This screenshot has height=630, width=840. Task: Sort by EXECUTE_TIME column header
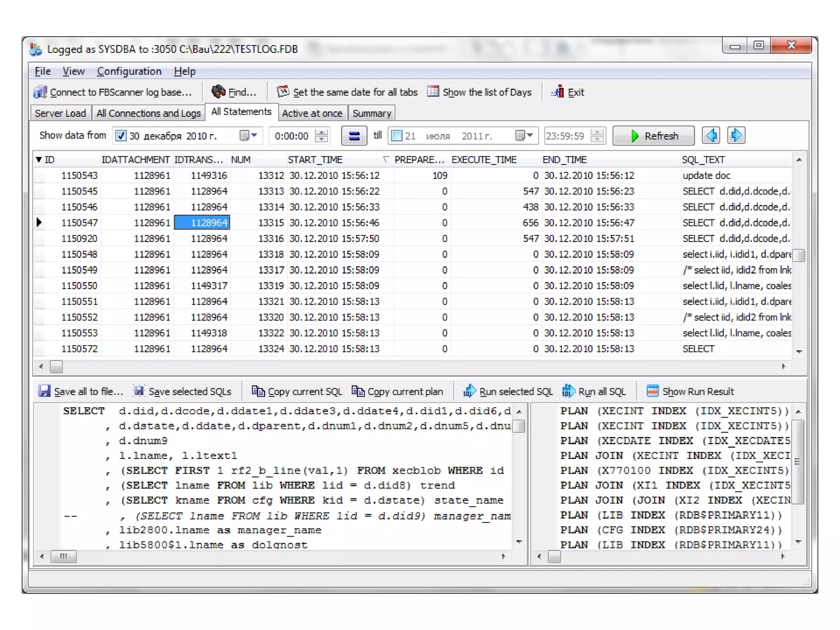click(x=495, y=160)
